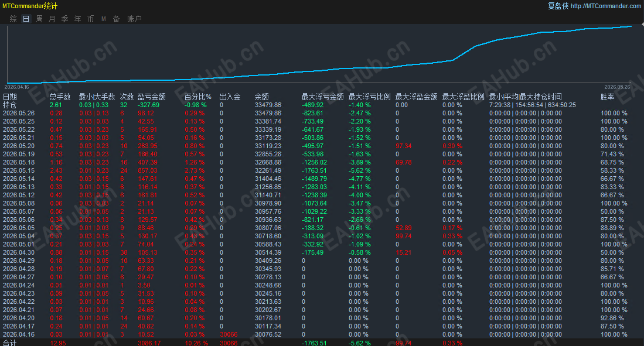Open the 币 currency tab
The height and width of the screenshot is (346, 644).
pyautogui.click(x=90, y=19)
